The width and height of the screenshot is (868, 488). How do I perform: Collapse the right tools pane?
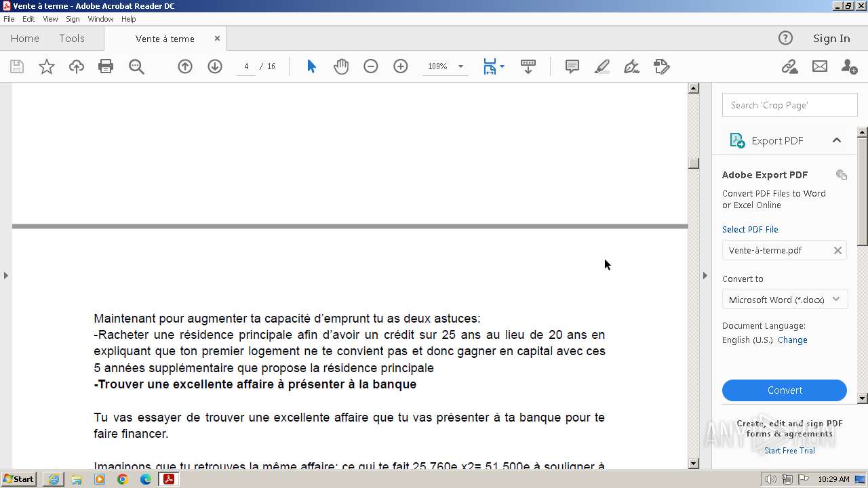705,275
